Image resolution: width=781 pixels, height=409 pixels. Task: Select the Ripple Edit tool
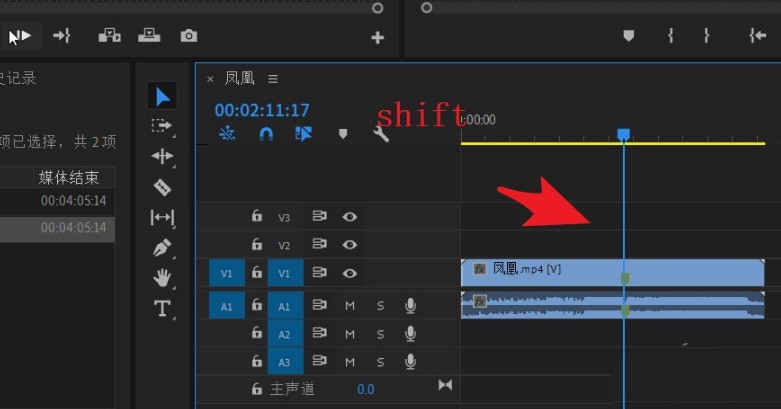162,156
